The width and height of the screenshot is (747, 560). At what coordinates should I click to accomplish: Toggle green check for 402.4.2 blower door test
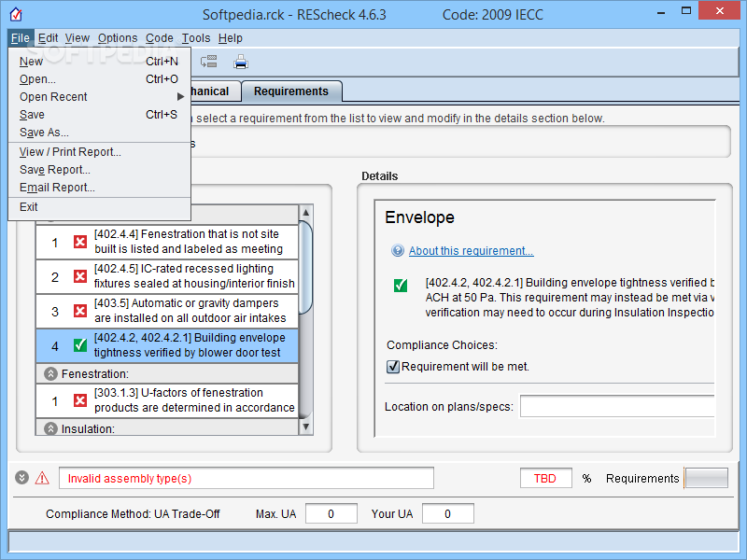point(80,345)
